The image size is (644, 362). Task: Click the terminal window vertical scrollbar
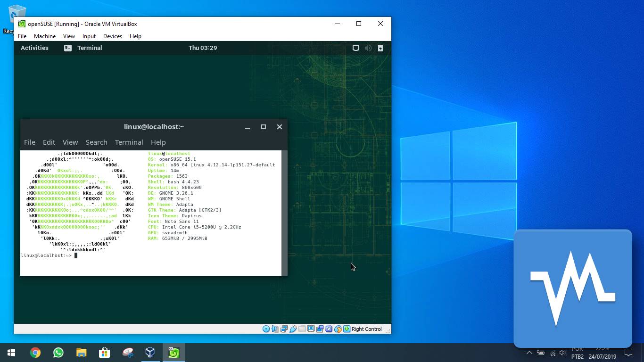284,213
